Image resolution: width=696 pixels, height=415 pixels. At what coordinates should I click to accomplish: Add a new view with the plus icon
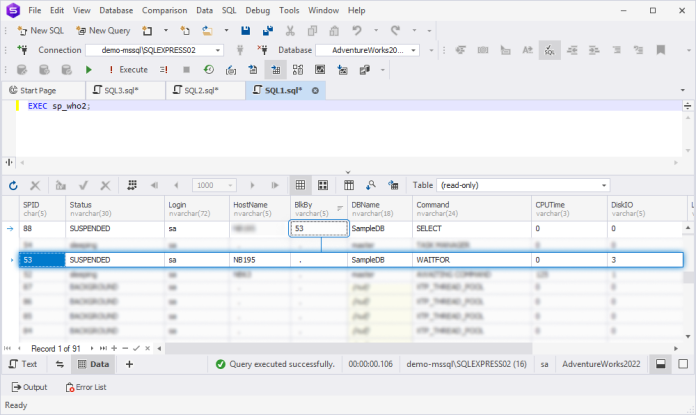(129, 364)
